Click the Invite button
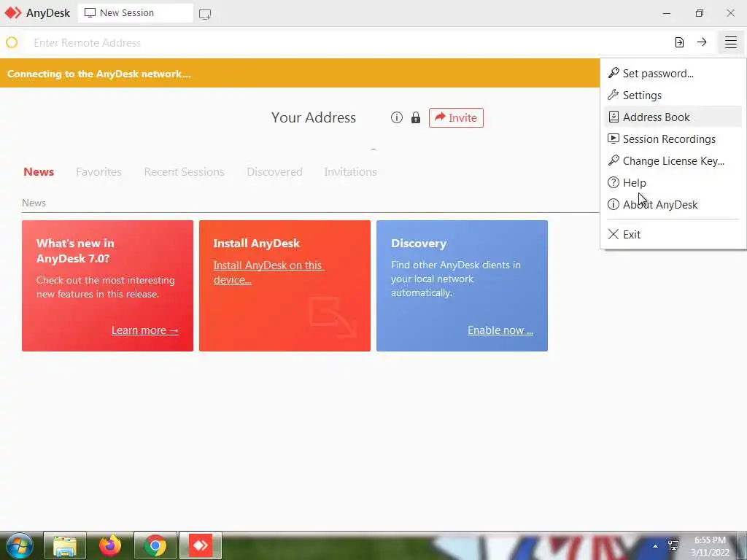Screen dimensions: 747x560 point(456,117)
